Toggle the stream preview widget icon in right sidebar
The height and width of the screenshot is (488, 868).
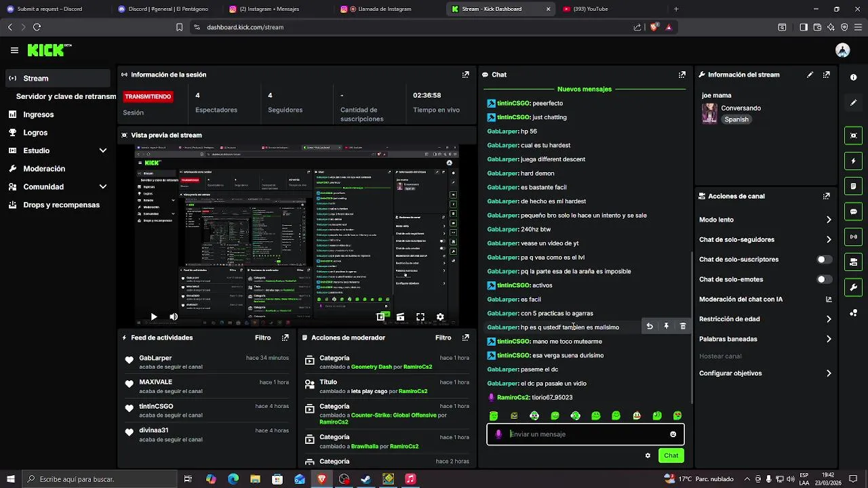click(x=853, y=136)
